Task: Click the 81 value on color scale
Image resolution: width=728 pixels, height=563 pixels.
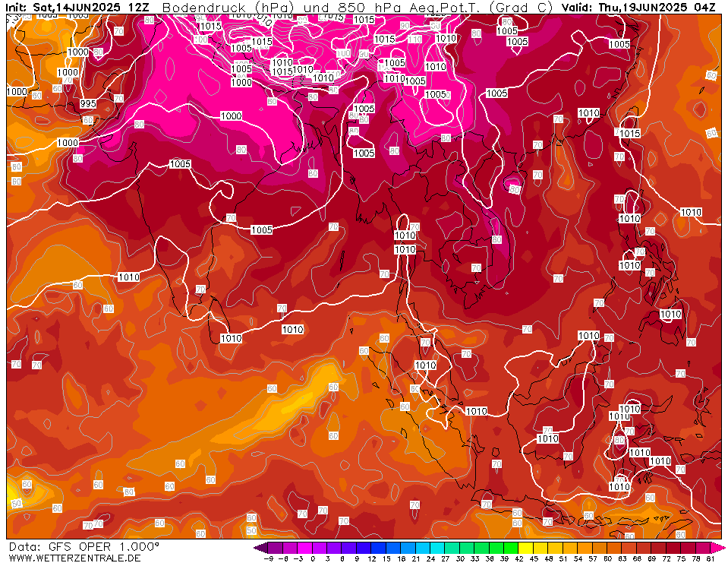Action: coord(710,558)
